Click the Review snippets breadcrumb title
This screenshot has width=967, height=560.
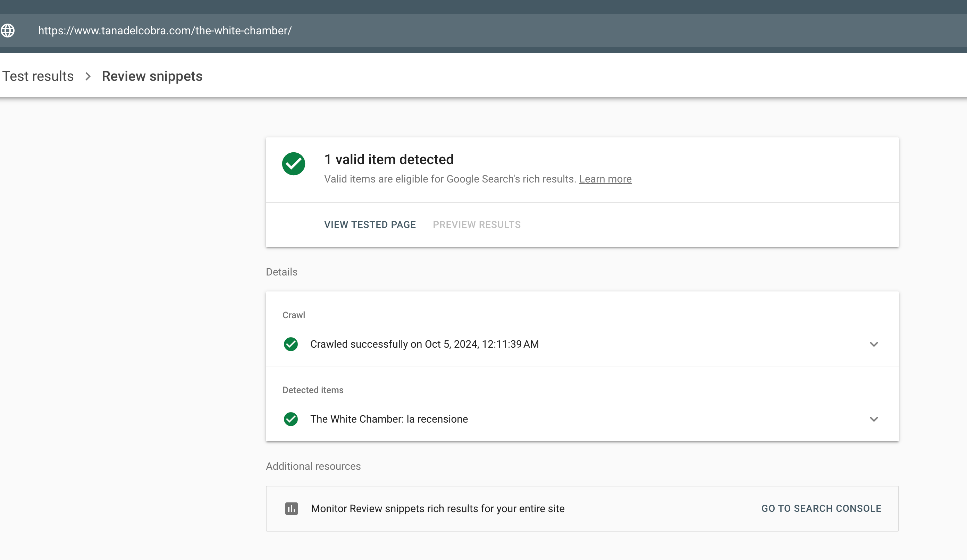coord(152,76)
